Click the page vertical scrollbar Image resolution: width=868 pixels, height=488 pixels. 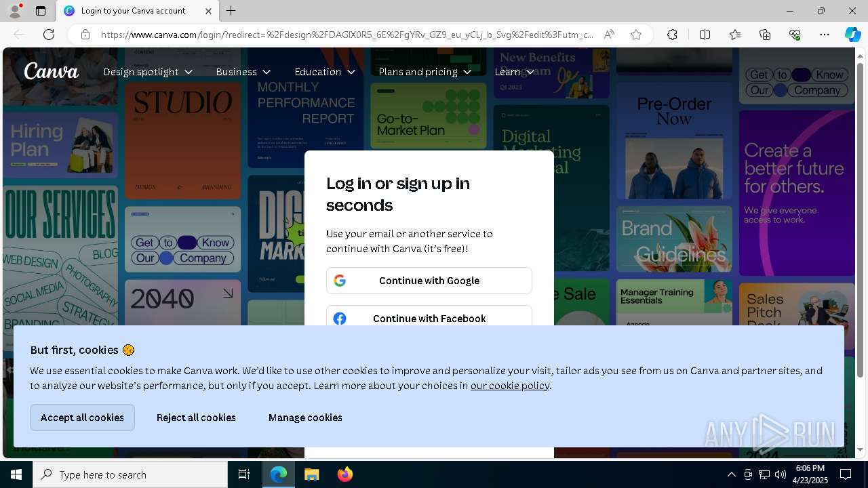coord(861,220)
